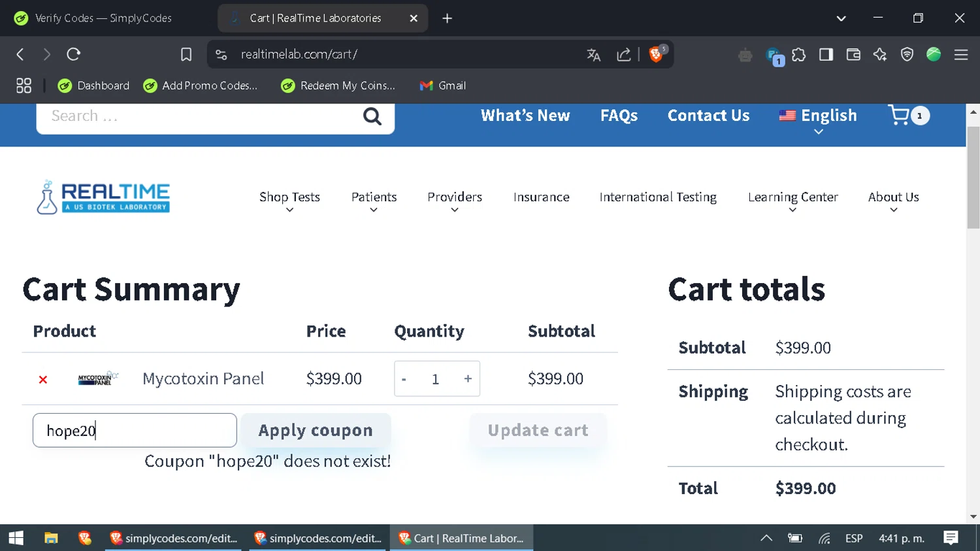Open File Explorer from taskbar
Screen dimensions: 980x551
point(51,538)
